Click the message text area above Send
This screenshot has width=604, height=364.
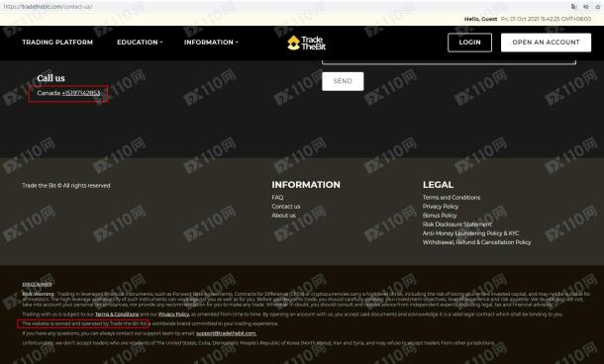click(450, 62)
